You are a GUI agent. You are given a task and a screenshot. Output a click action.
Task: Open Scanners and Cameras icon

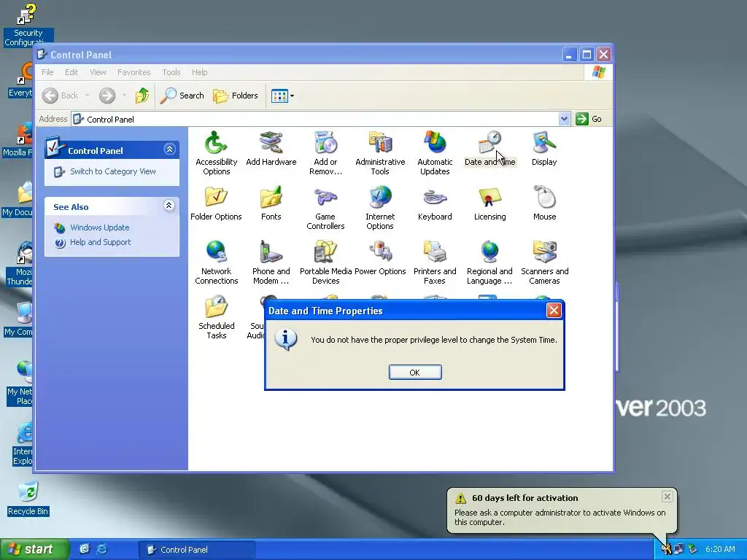[544, 262]
